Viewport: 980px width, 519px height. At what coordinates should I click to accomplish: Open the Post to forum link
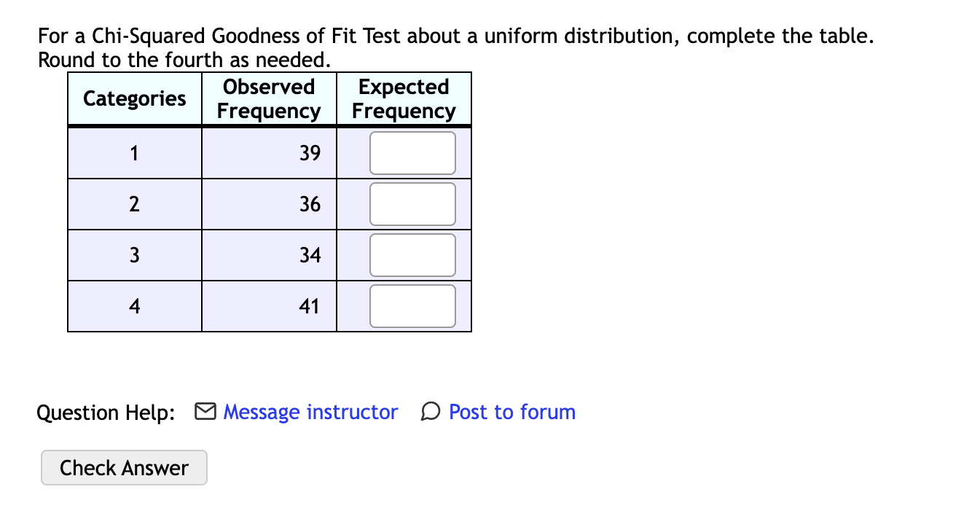[x=511, y=412]
